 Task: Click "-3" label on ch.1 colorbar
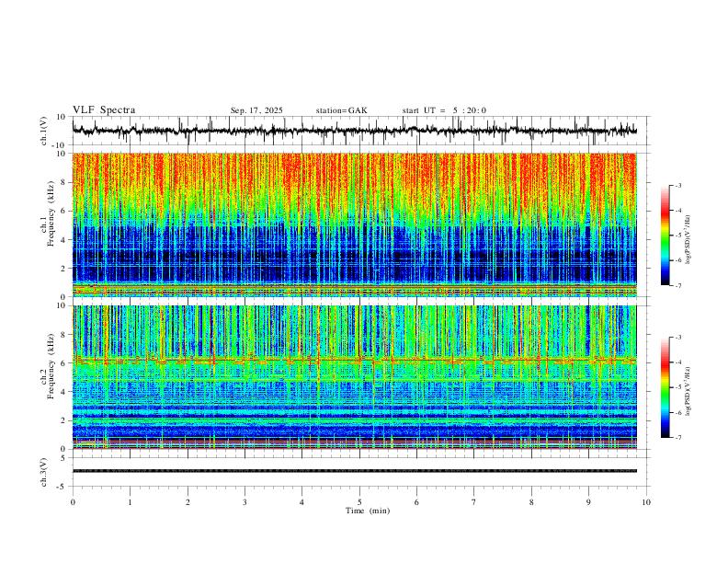pos(678,186)
